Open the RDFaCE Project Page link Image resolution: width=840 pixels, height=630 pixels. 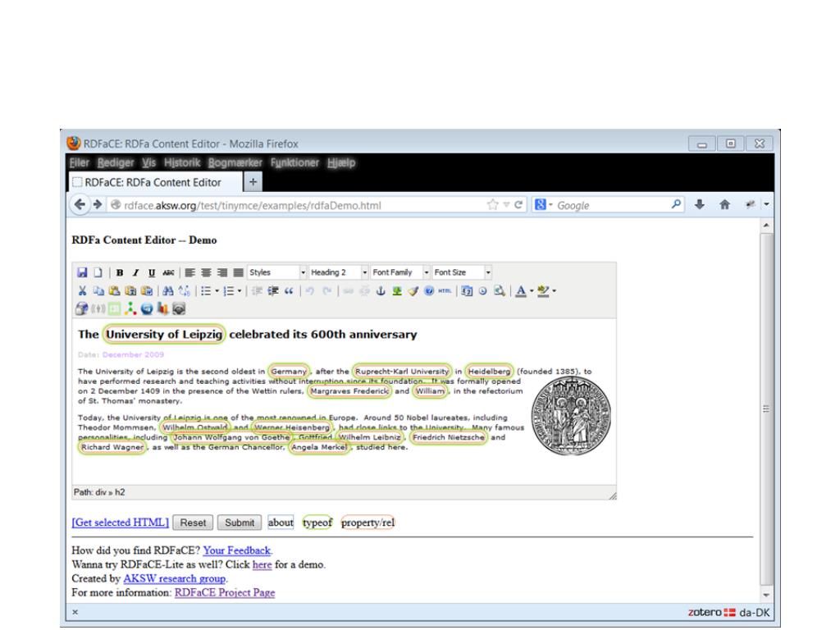coord(225,592)
